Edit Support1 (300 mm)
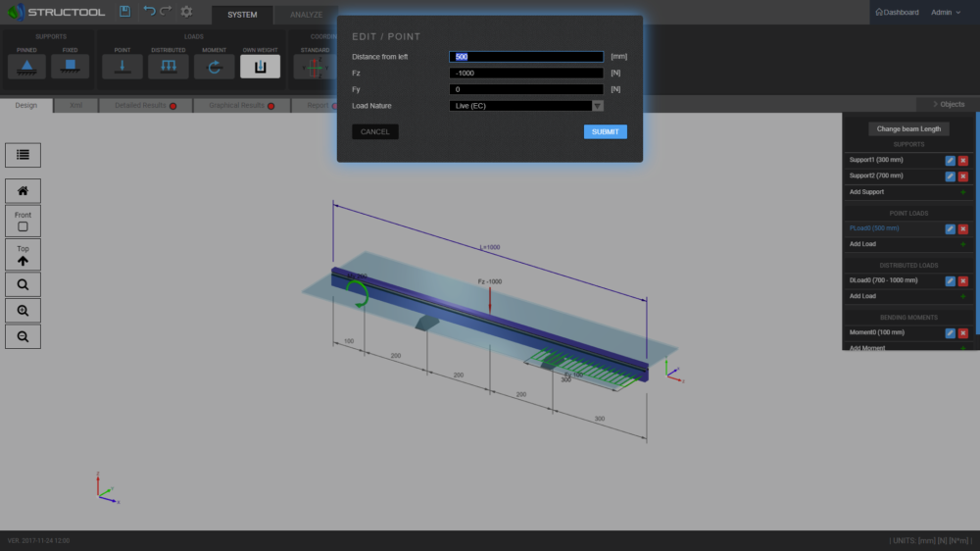980x551 pixels. tap(950, 160)
